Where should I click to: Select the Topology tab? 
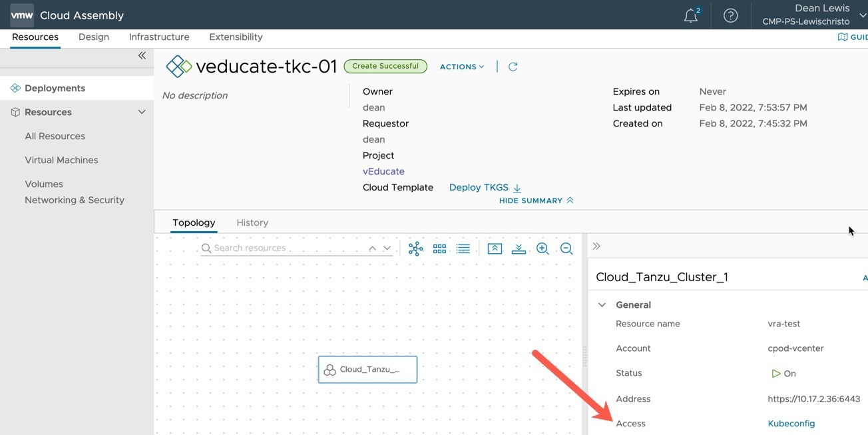194,222
